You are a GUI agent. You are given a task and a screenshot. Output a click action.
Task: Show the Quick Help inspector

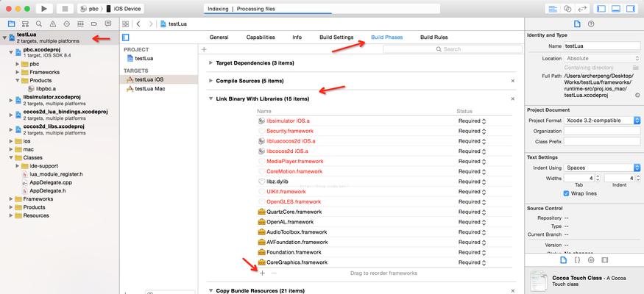(x=590, y=24)
